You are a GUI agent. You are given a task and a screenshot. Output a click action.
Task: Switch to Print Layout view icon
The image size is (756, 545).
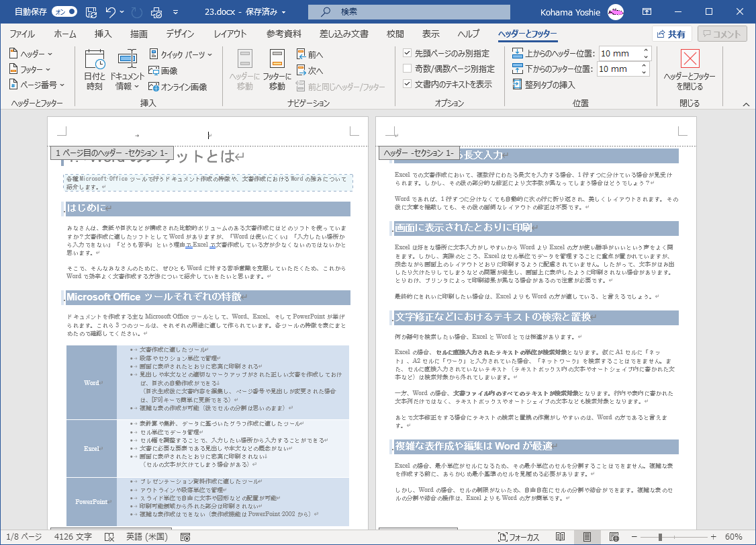587,537
